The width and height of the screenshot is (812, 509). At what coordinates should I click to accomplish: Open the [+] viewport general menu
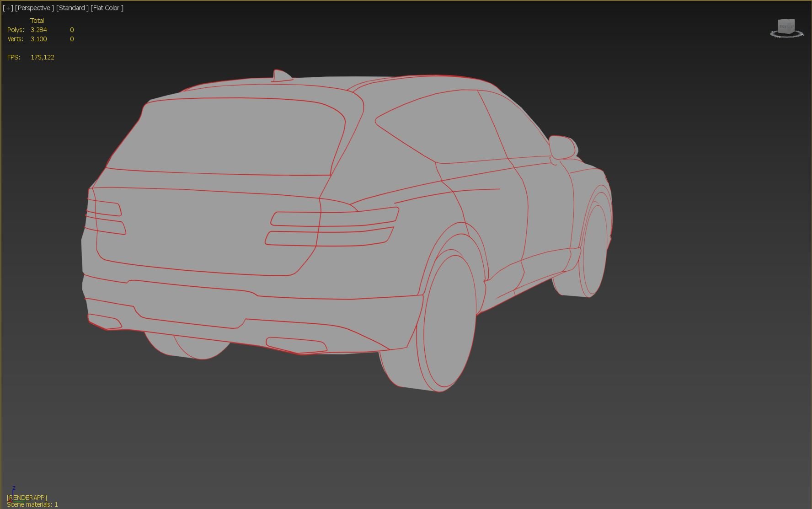8,8
